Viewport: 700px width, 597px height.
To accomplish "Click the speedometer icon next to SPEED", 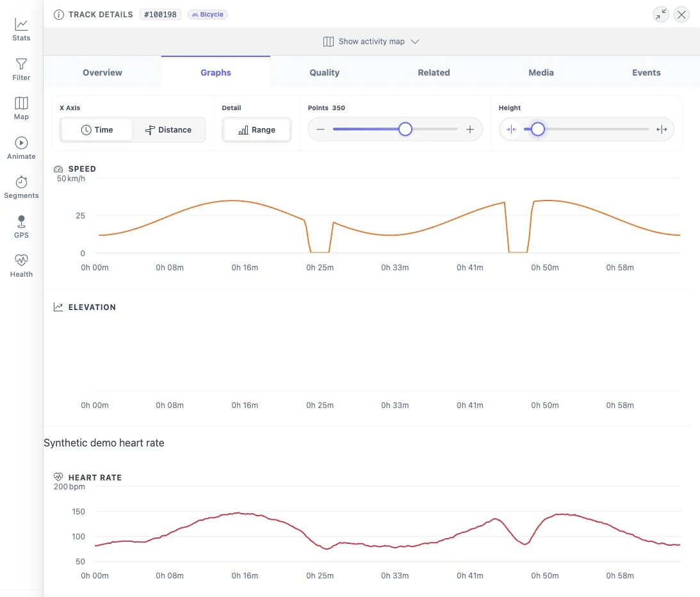I will coord(58,168).
